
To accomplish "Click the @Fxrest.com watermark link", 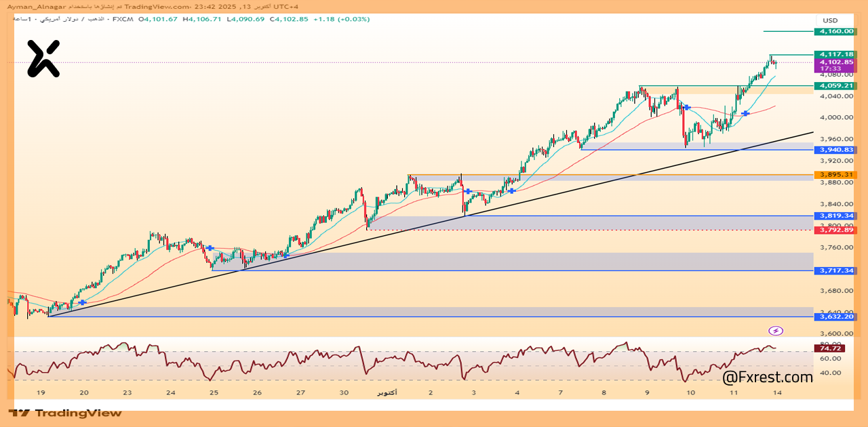I will pyautogui.click(x=767, y=377).
